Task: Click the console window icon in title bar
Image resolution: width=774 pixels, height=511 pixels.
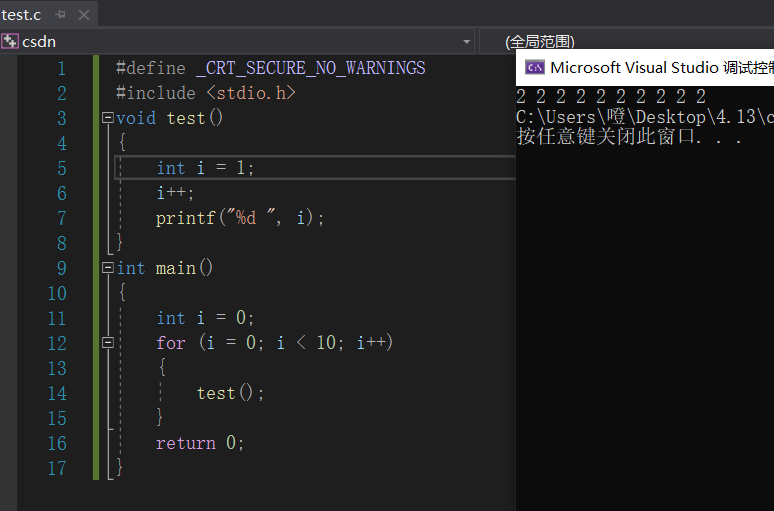Action: 535,67
